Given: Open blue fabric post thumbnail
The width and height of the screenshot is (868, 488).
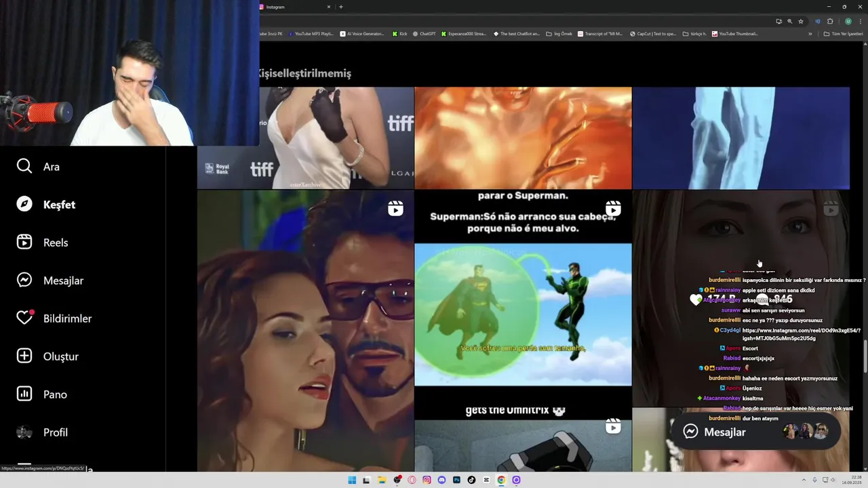Looking at the screenshot, I should point(741,138).
